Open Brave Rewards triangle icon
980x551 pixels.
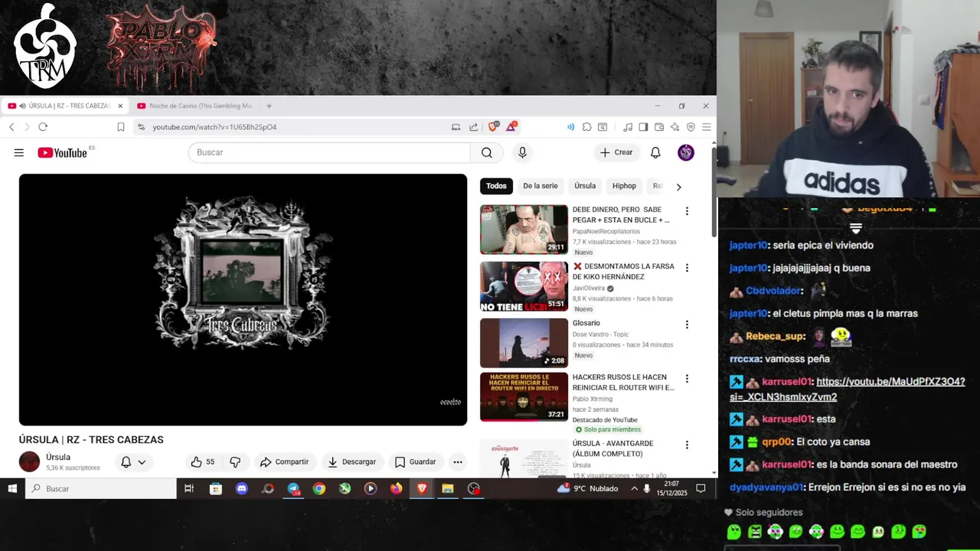click(x=511, y=127)
